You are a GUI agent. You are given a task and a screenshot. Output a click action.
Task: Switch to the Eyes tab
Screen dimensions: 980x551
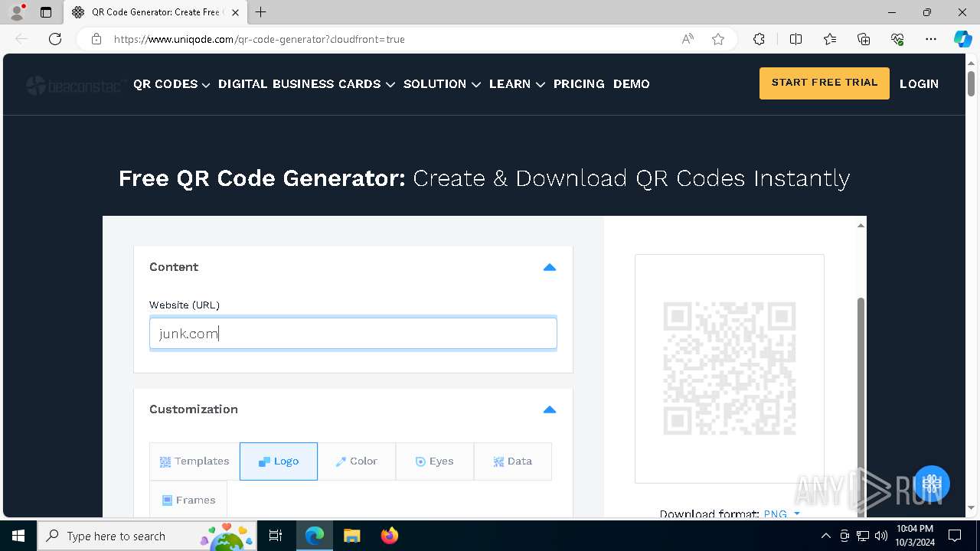(x=435, y=461)
